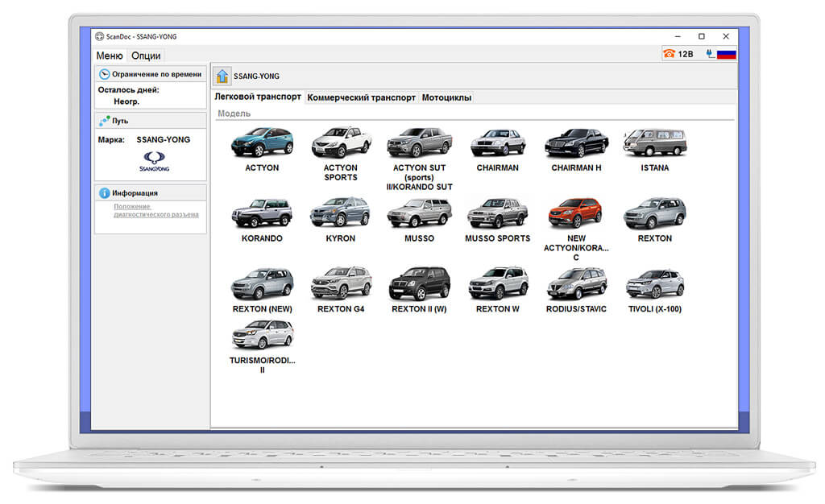This screenshot has width=825, height=504.
Task: Click the Марка: label
Action: point(111,140)
